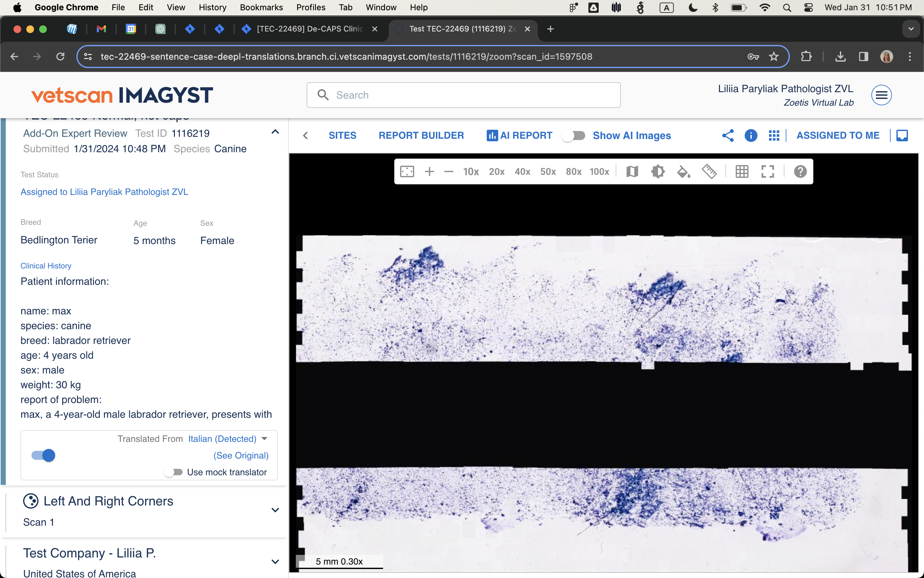Open the SITES tab

click(x=343, y=136)
